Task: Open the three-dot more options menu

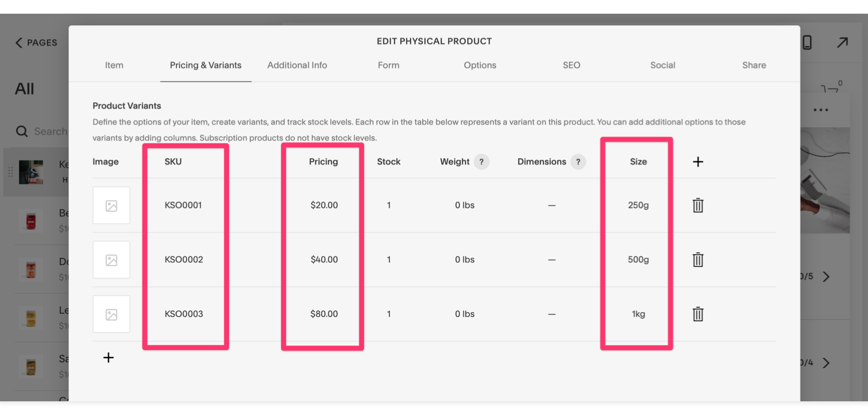Action: [x=821, y=110]
